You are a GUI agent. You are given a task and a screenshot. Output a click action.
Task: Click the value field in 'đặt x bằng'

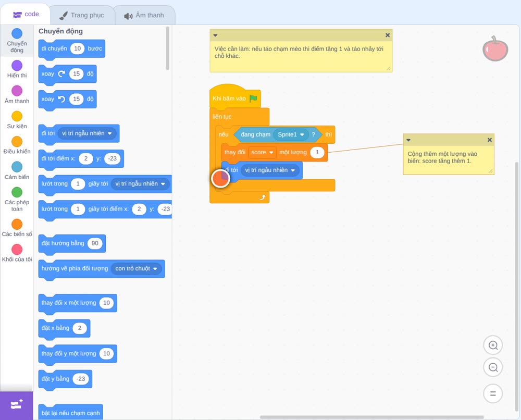(x=79, y=328)
